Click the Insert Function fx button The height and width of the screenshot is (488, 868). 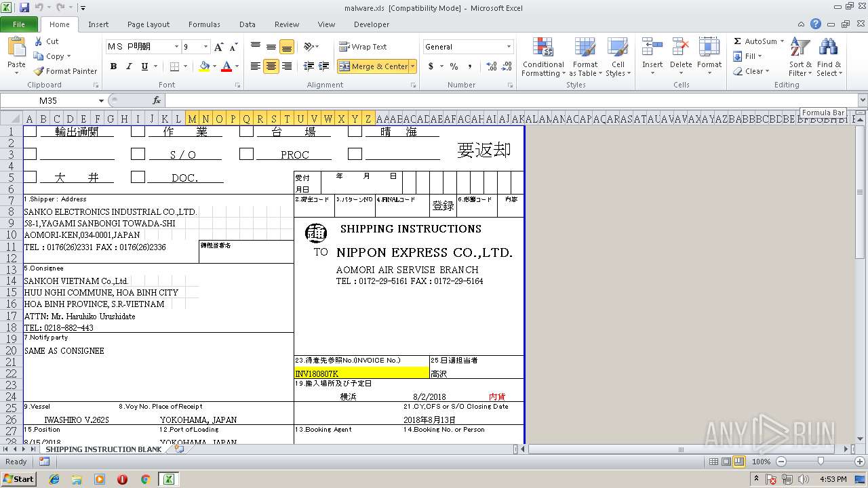coord(157,100)
